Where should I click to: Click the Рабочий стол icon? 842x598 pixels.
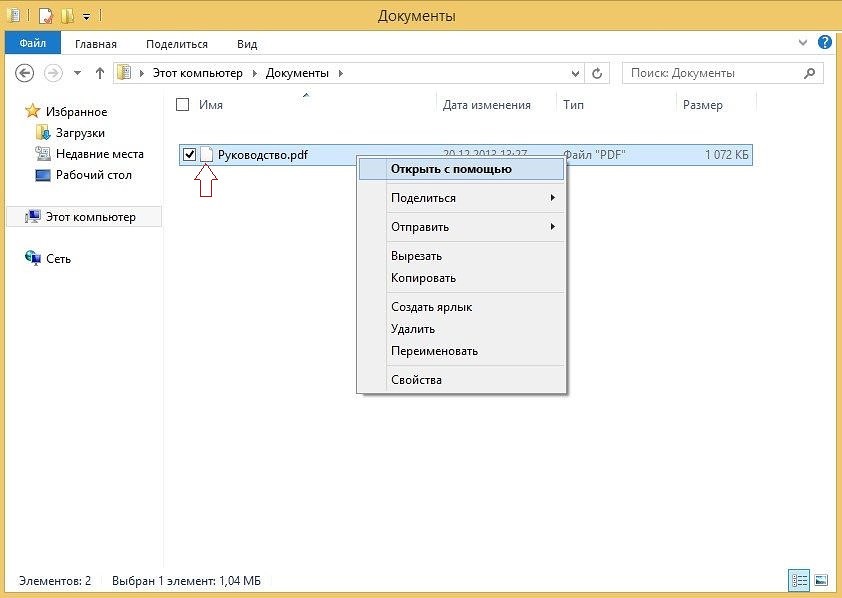(x=42, y=175)
